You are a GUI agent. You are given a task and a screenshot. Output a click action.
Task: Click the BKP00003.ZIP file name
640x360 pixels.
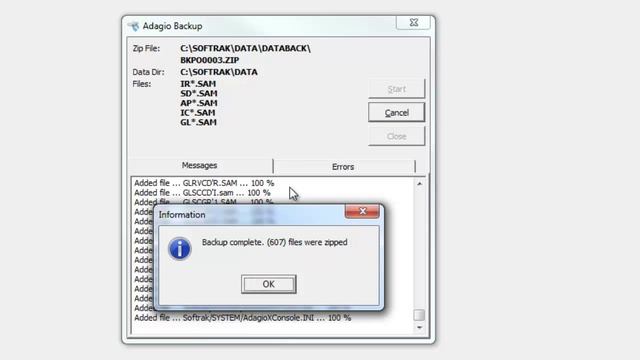209,60
